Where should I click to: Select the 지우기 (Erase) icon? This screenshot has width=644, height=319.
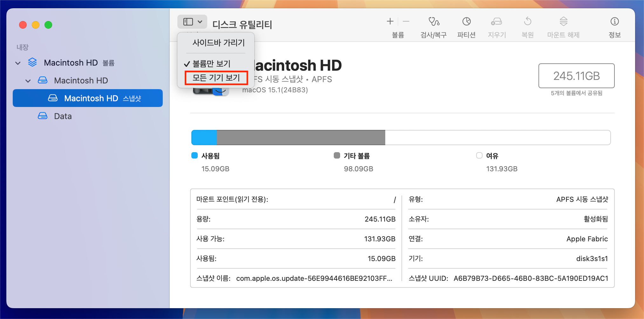coord(496,27)
